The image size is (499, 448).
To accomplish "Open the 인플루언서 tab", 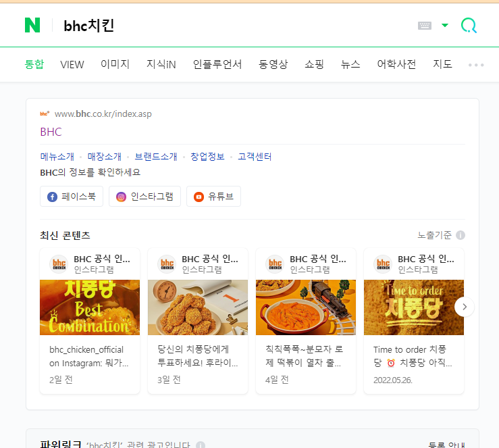I will [217, 64].
